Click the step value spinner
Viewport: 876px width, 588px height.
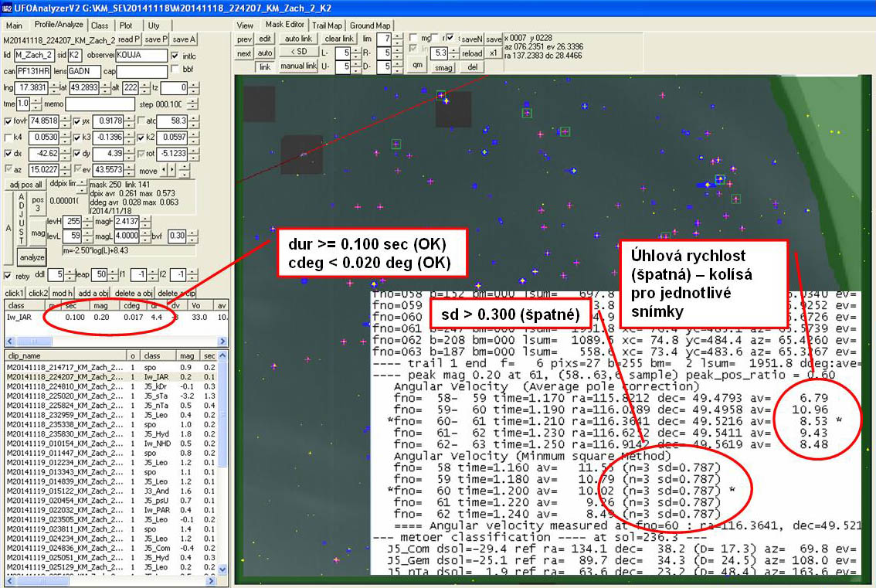(192, 104)
